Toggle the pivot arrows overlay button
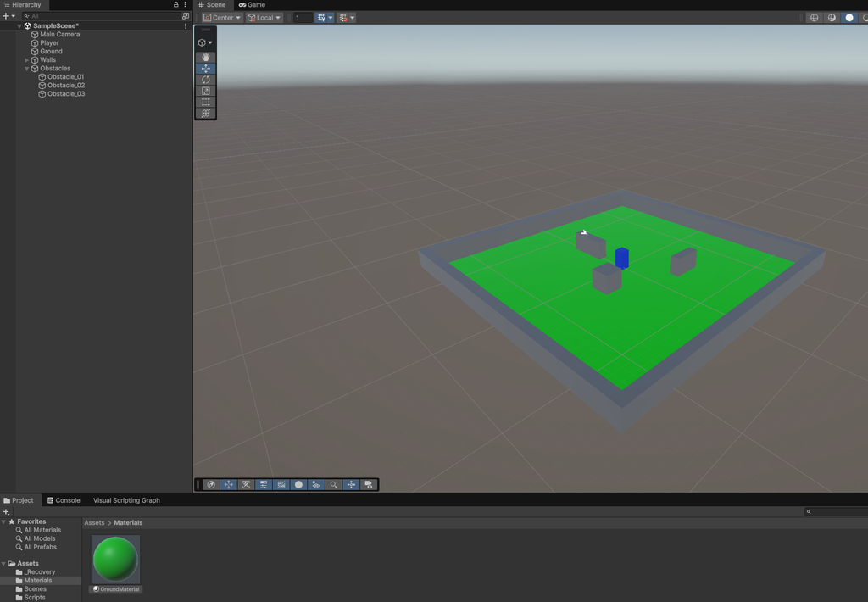868x602 pixels. [x=351, y=485]
